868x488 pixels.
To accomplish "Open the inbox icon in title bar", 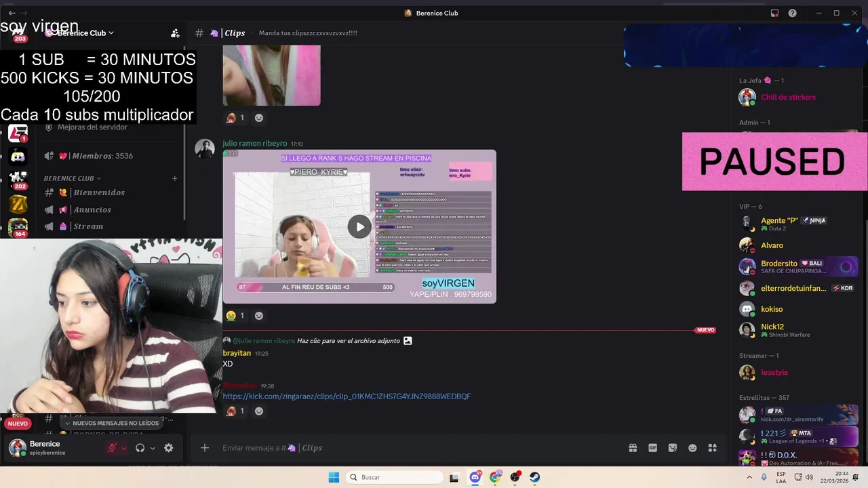I will 774,13.
